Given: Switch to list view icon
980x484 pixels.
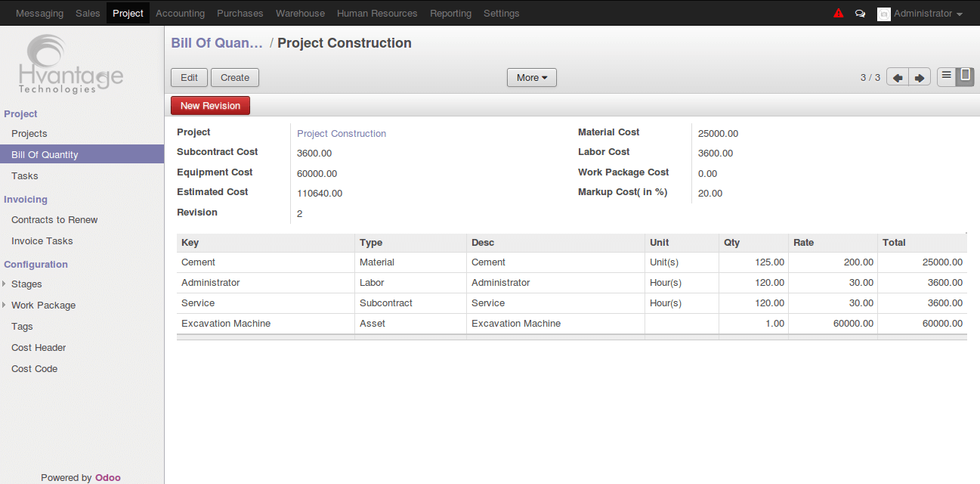Looking at the screenshot, I should click(946, 76).
